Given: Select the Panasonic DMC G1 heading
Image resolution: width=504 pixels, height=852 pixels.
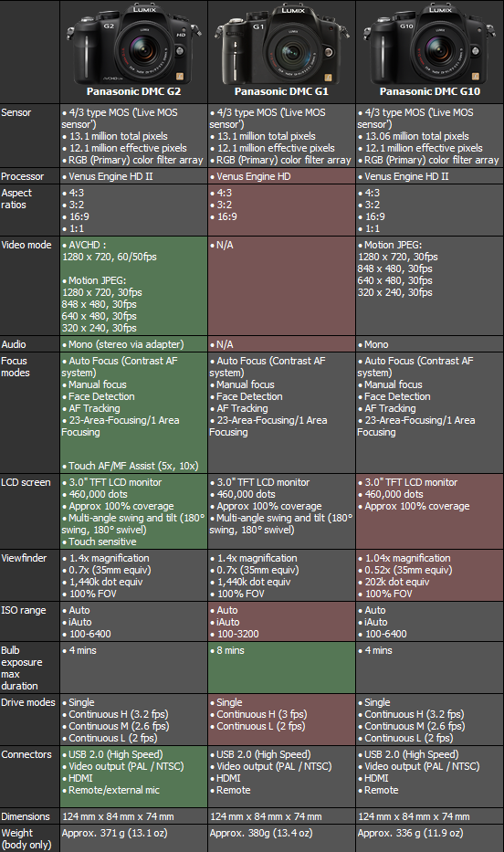Looking at the screenshot, I should [x=281, y=91].
